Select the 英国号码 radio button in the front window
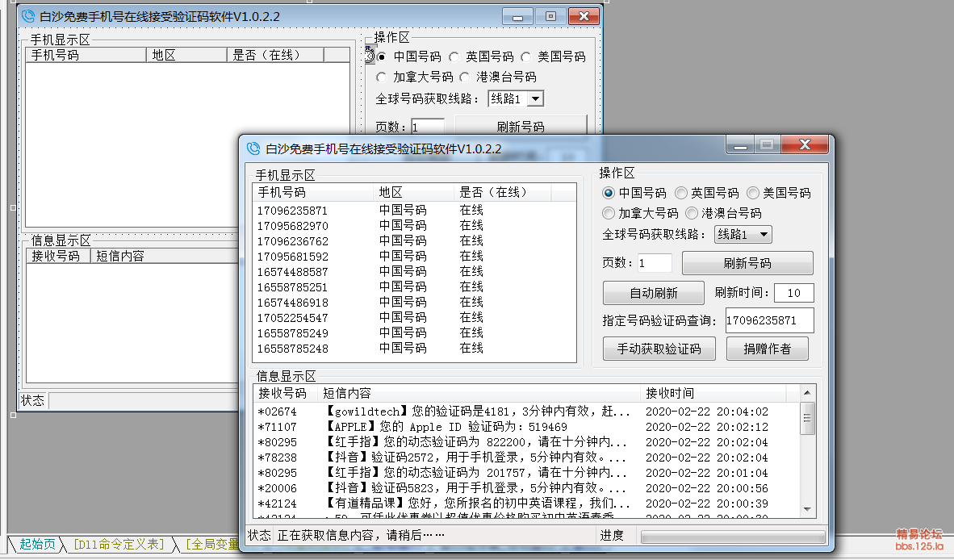 tap(681, 194)
